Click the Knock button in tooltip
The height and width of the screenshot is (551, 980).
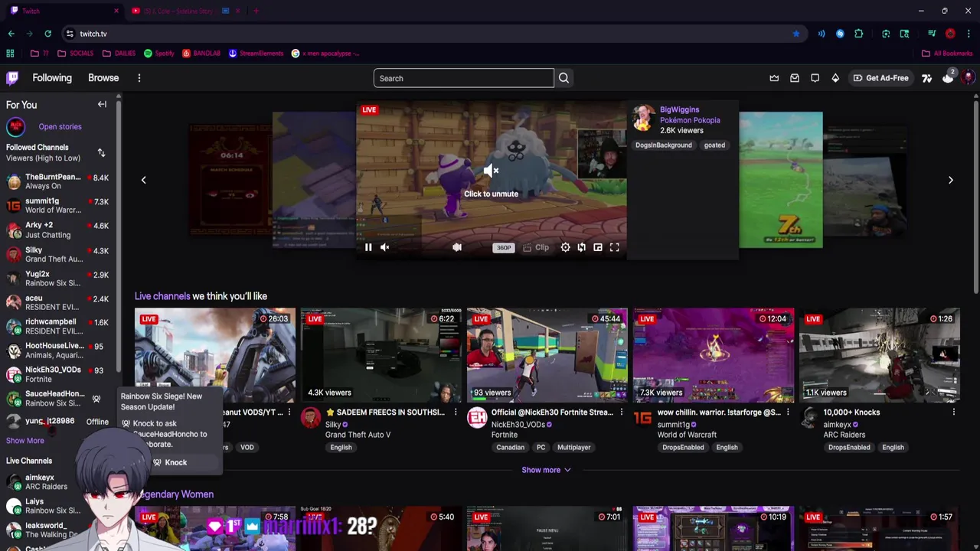tap(170, 462)
